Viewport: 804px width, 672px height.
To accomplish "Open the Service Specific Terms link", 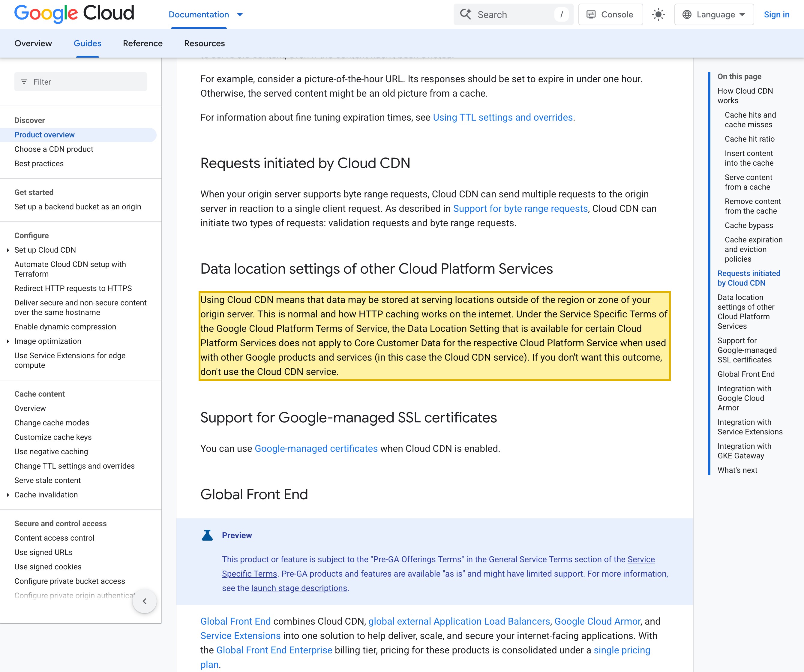I will 438,567.
